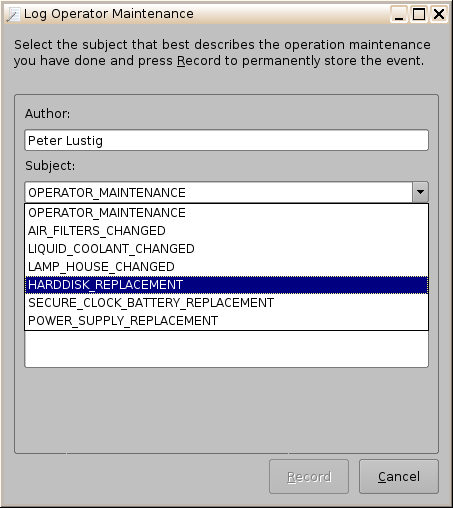453x508 pixels.
Task: Pick POWER_SUPPLY_REPLACEMENT option
Action: click(227, 321)
